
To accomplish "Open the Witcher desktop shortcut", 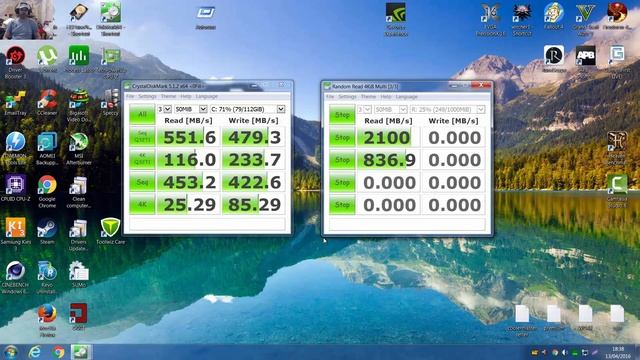I will (x=522, y=19).
